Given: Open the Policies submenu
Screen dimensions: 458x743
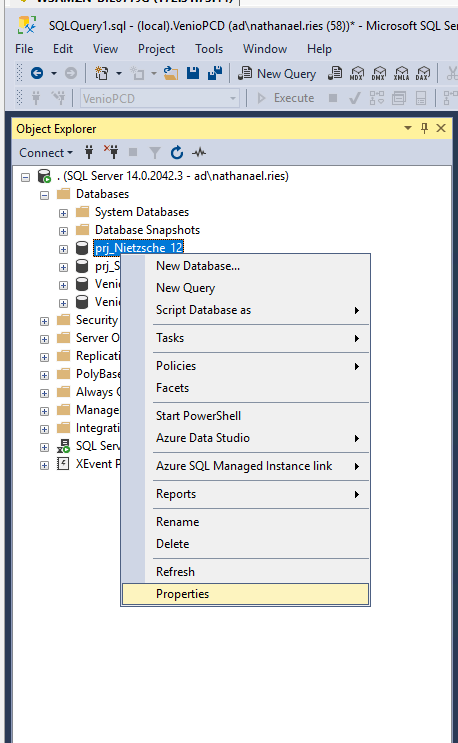Looking at the screenshot, I should pyautogui.click(x=245, y=366).
